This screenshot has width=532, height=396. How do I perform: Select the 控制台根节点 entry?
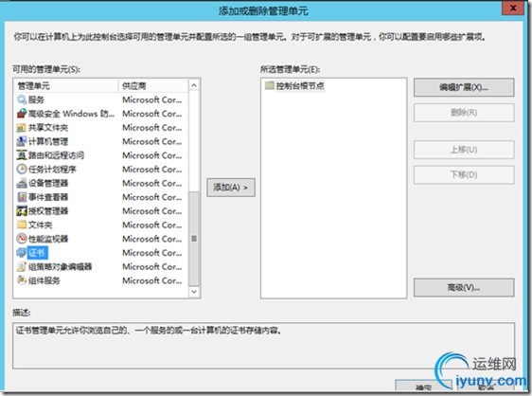[294, 85]
